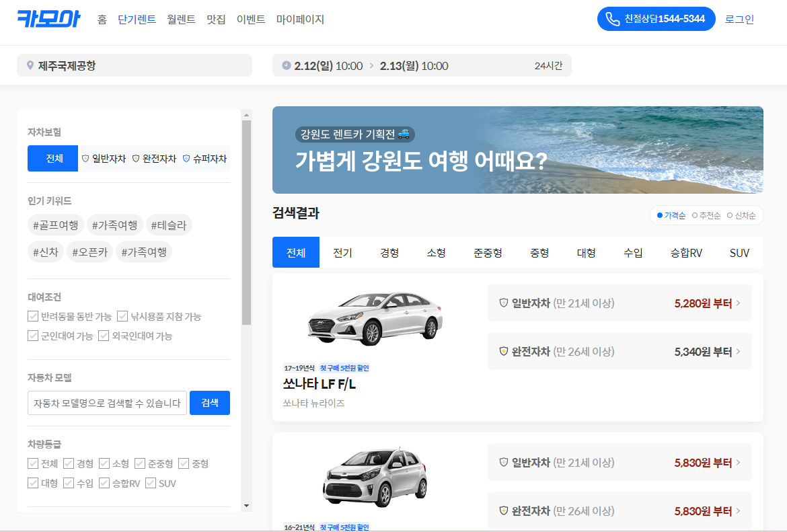Open the rental date and time selector
787x532 pixels.
click(422, 65)
